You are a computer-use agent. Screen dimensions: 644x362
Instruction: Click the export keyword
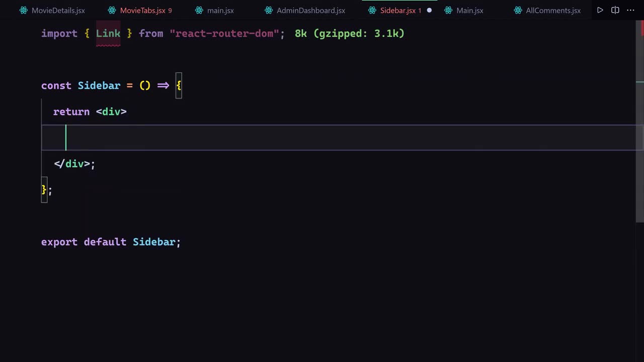point(59,242)
